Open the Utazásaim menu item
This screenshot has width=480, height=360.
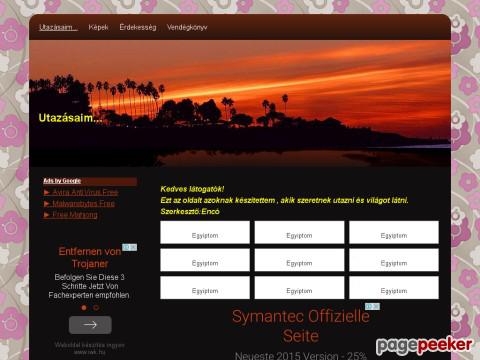(x=58, y=27)
